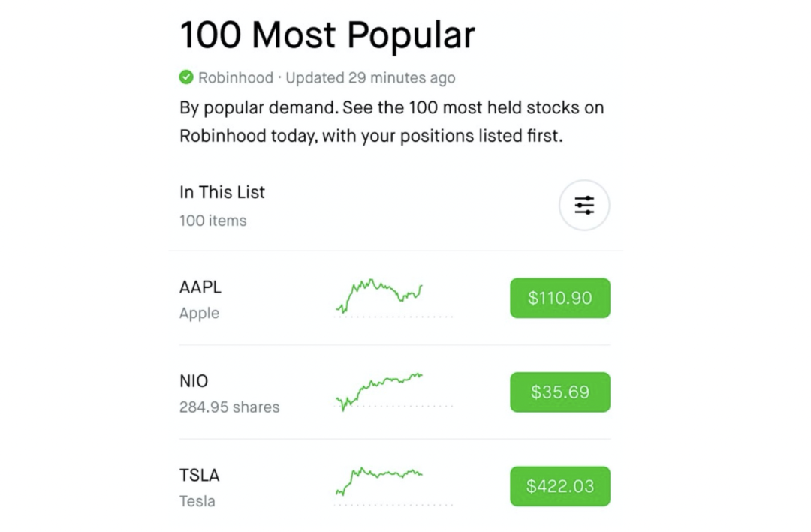Click the $110.90 price button for AAPL
This screenshot has width=811, height=532.
click(559, 298)
